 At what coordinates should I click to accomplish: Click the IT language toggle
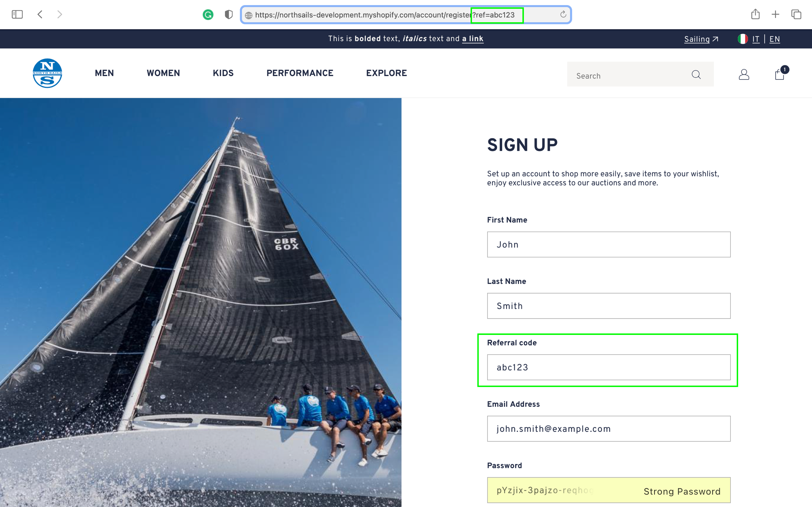756,39
